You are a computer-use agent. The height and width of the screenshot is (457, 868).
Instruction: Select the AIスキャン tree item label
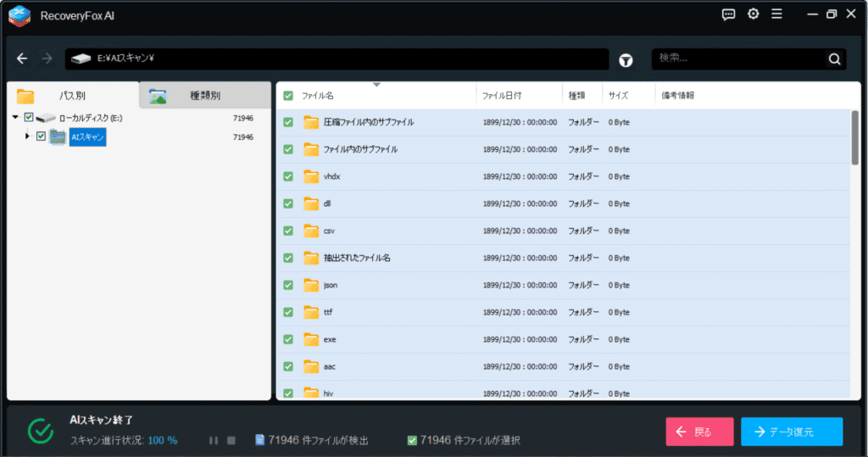click(x=87, y=137)
